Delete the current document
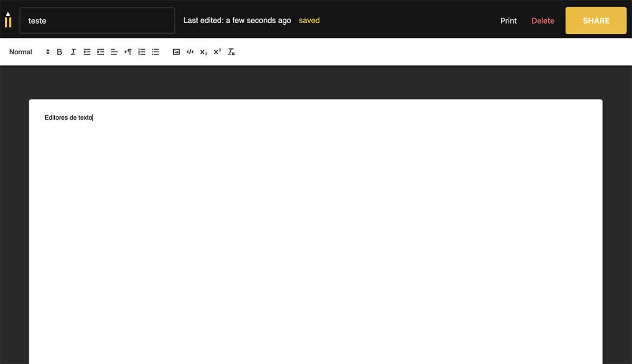This screenshot has height=364, width=632. pos(542,21)
